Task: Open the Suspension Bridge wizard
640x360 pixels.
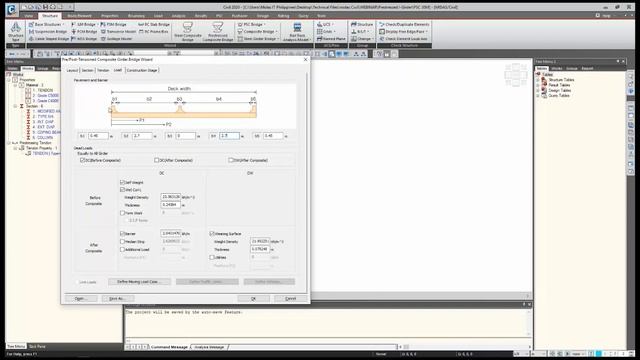Action: pyautogui.click(x=47, y=31)
